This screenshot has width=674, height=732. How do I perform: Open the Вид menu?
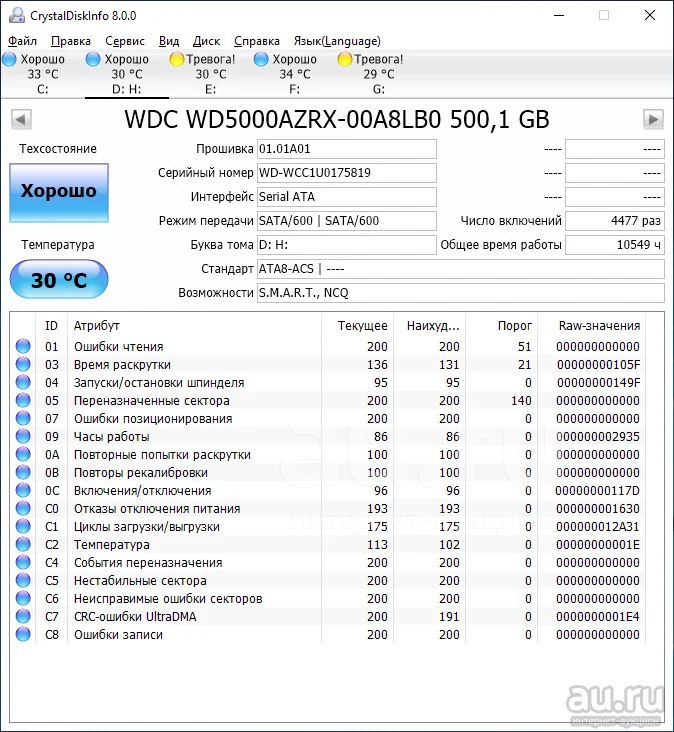(168, 41)
